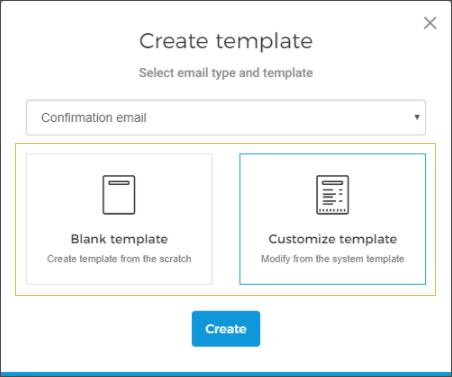Image resolution: width=452 pixels, height=377 pixels.
Task: Click the dotted footer of customize icon
Action: coord(332,210)
